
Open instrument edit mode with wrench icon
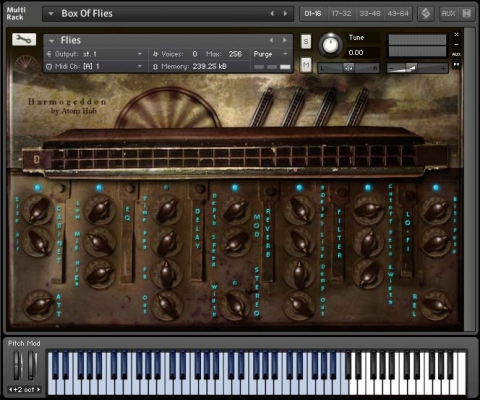[x=24, y=39]
